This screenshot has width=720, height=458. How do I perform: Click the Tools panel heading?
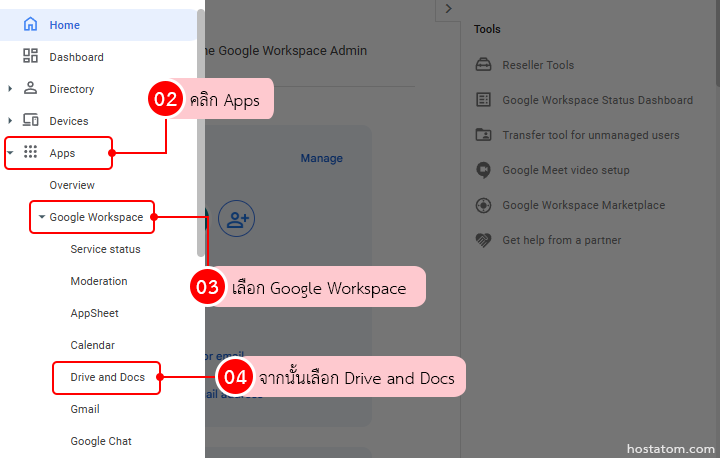[x=487, y=29]
